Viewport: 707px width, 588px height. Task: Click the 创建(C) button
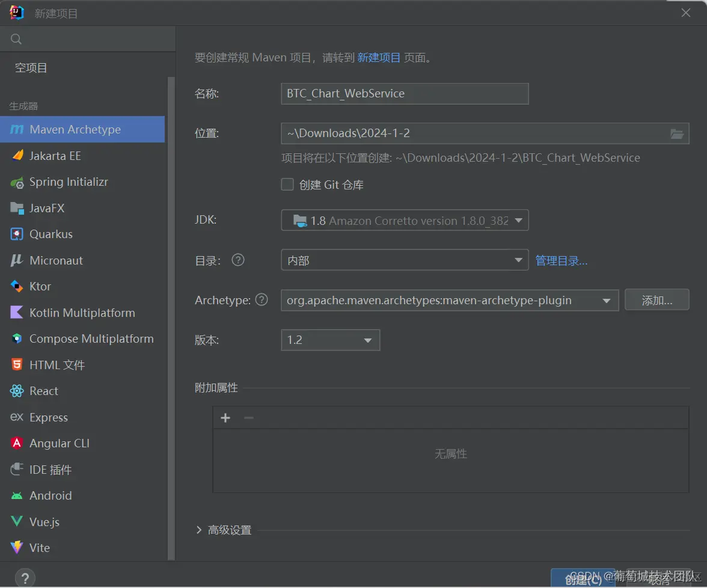[583, 578]
